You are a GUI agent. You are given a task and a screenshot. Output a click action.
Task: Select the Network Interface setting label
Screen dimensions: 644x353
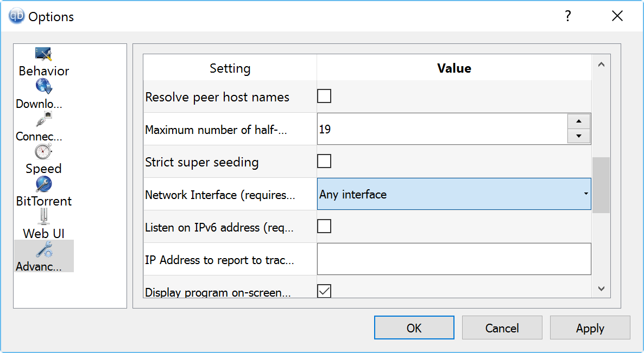pyautogui.click(x=220, y=195)
